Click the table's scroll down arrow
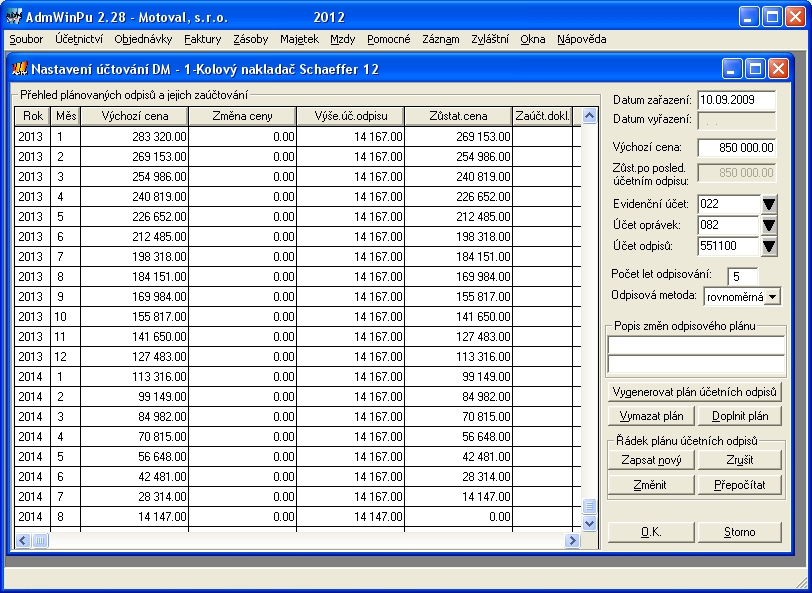This screenshot has height=593, width=812. point(589,524)
